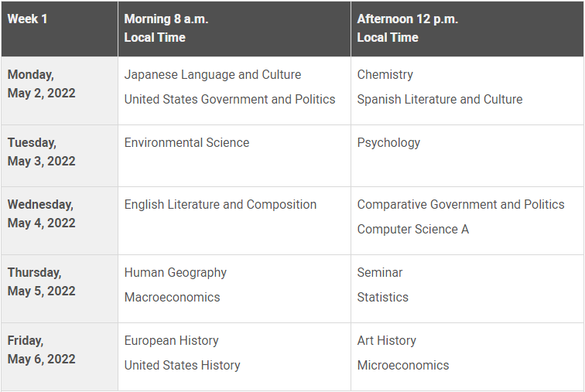Click Japanese Language and Culture exam

tap(213, 74)
